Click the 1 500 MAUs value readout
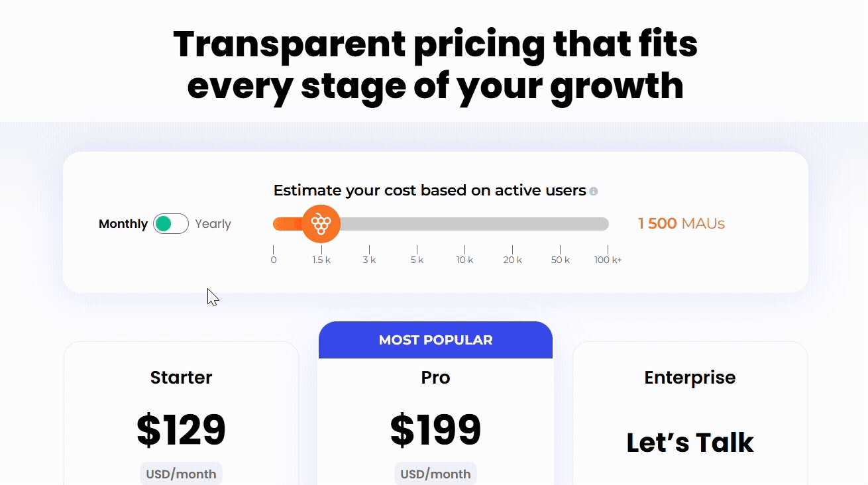868x485 pixels. point(681,224)
